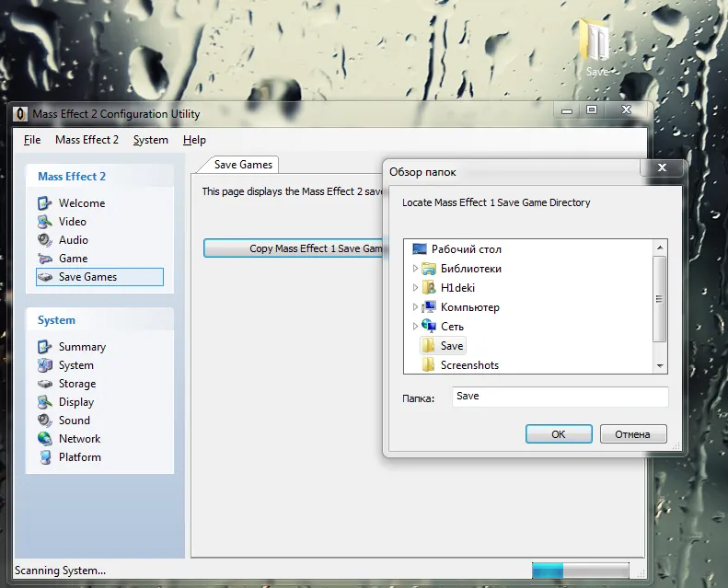Click the Platform computer icon
Image resolution: width=728 pixels, height=588 pixels.
[45, 457]
